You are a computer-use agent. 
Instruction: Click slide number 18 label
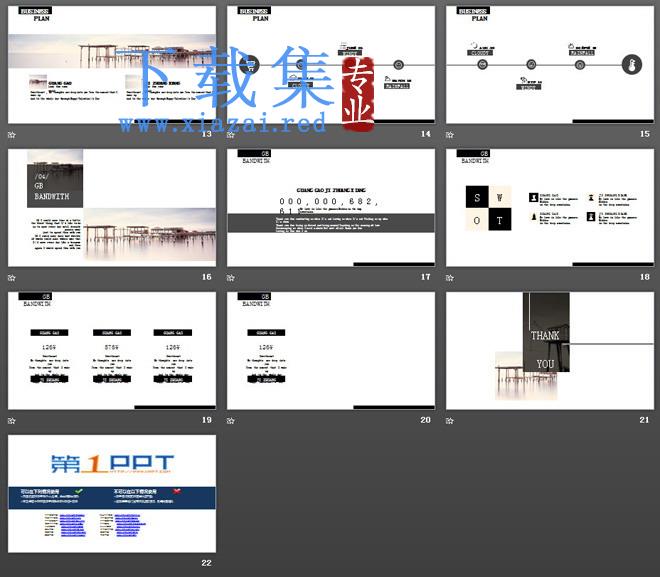click(x=644, y=277)
